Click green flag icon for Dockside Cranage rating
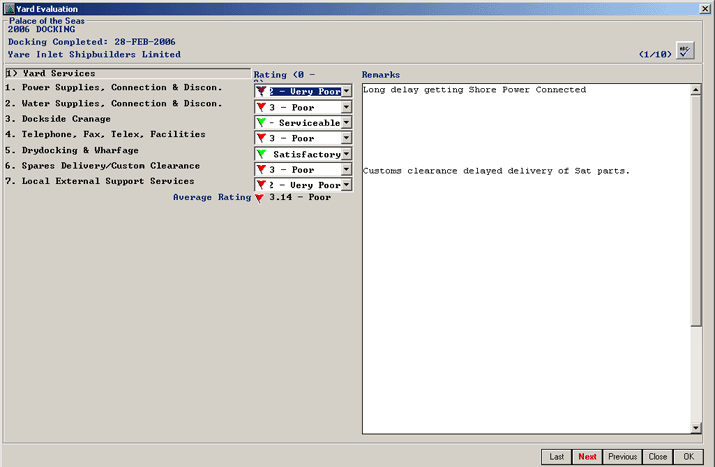715x467 pixels. tap(261, 123)
